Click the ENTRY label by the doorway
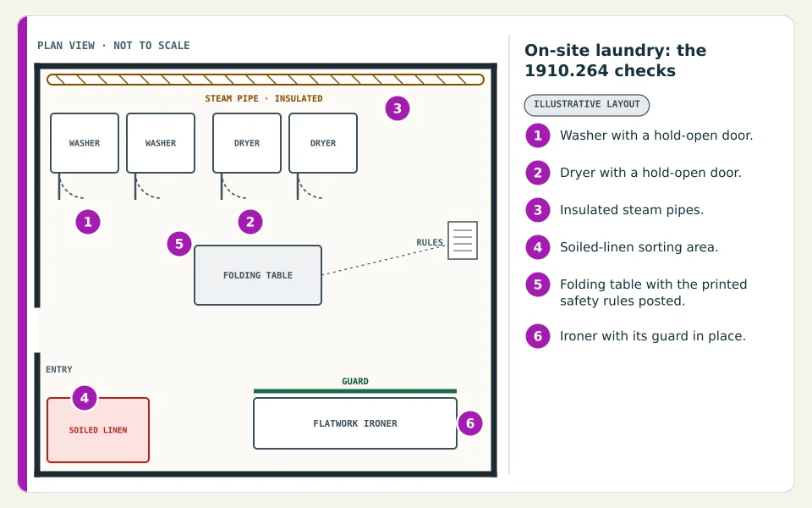 click(59, 370)
